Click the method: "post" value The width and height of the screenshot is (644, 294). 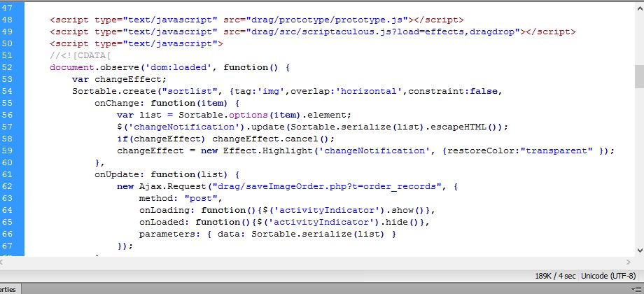click(200, 198)
